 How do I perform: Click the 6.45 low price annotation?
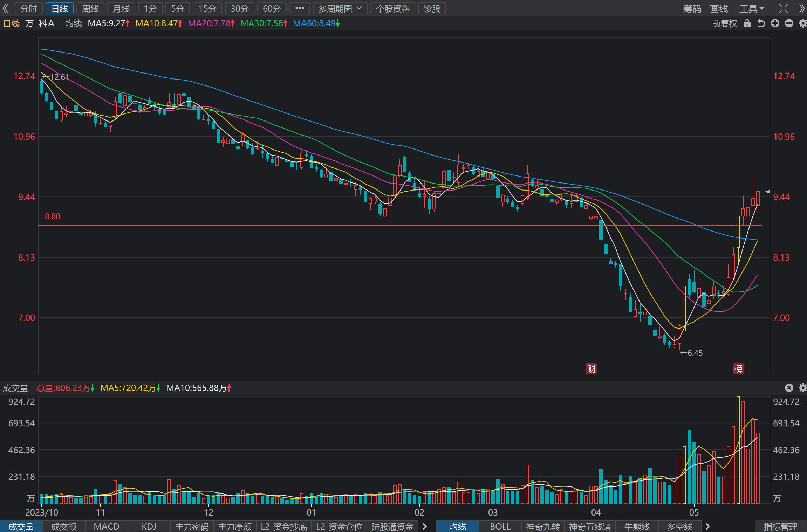tap(691, 353)
